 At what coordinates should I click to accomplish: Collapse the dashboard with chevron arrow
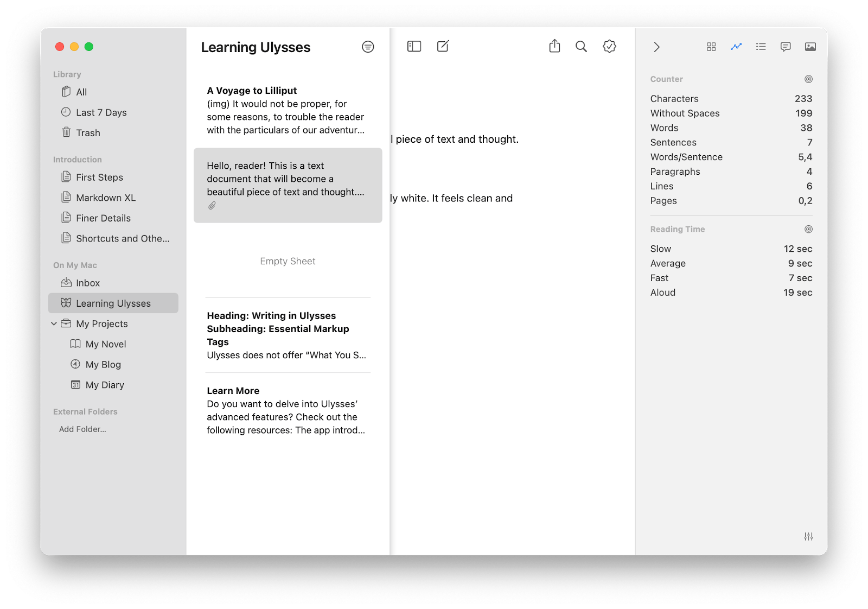[656, 47]
